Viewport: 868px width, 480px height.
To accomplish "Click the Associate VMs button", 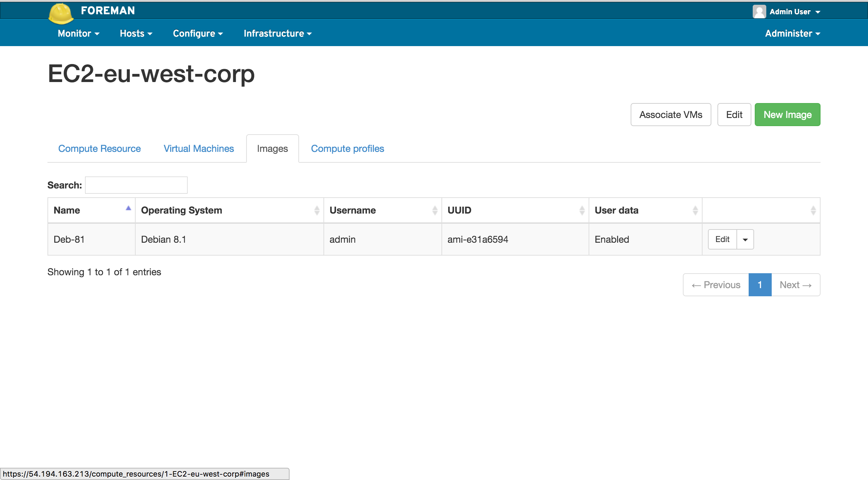I will click(x=671, y=115).
